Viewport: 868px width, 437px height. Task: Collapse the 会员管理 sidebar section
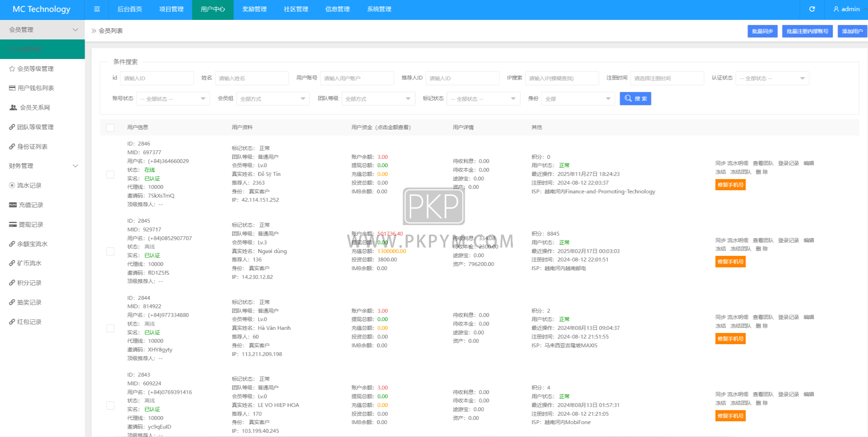click(x=42, y=30)
